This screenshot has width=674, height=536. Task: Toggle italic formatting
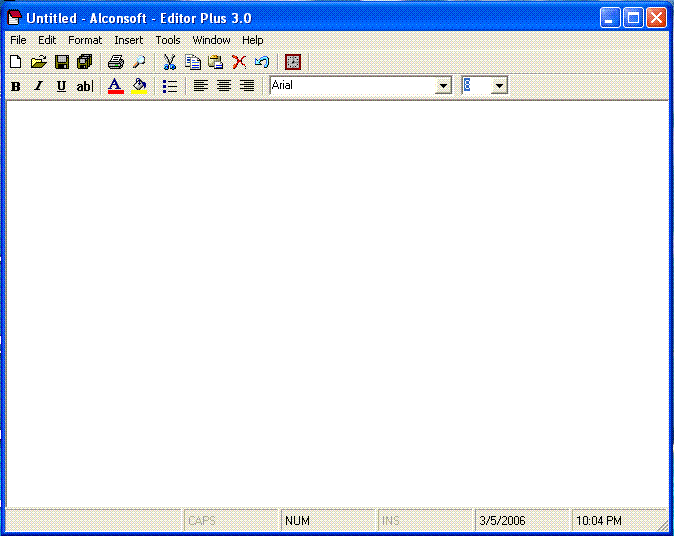pos(38,86)
